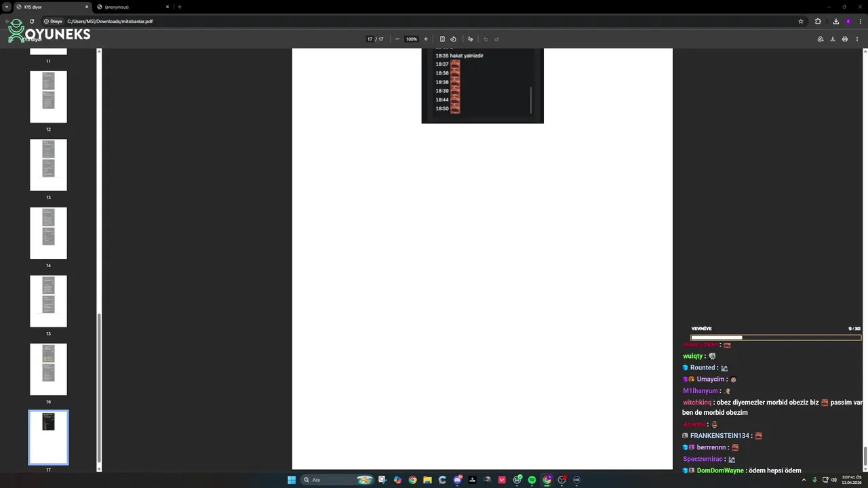Open Google Chrome from taskbar

coord(412,480)
